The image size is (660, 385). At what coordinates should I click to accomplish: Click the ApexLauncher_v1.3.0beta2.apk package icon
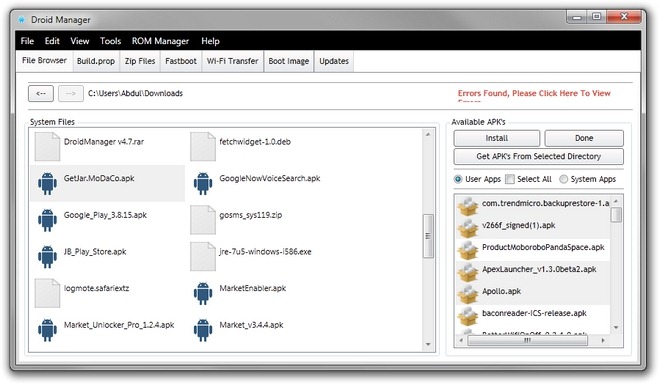coord(468,272)
